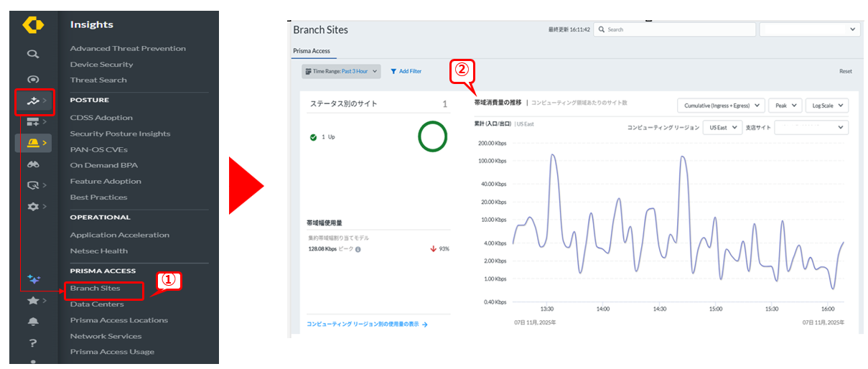Click the calendar icon in Time Range
The height and width of the screenshot is (369, 868).
308,71
